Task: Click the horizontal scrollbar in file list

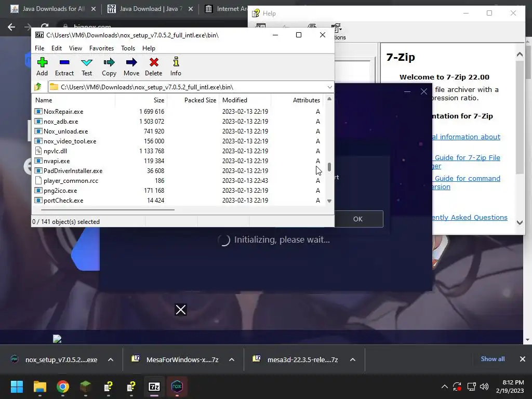Action: 108,210
